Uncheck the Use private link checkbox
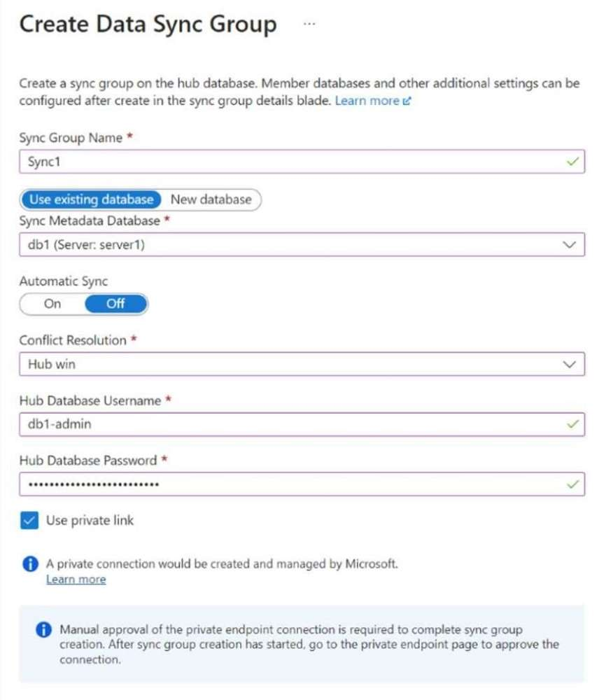This screenshot has height=700, width=599. click(29, 521)
